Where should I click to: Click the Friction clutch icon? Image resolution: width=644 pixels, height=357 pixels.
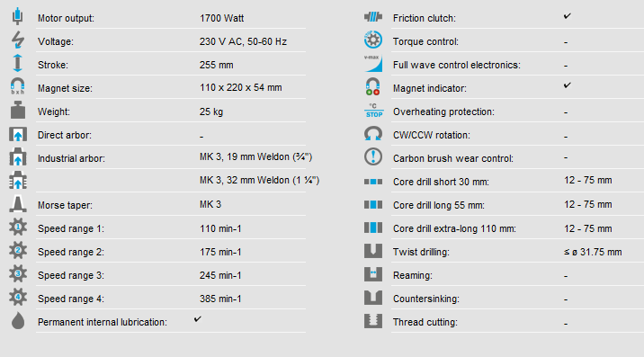coord(373,17)
